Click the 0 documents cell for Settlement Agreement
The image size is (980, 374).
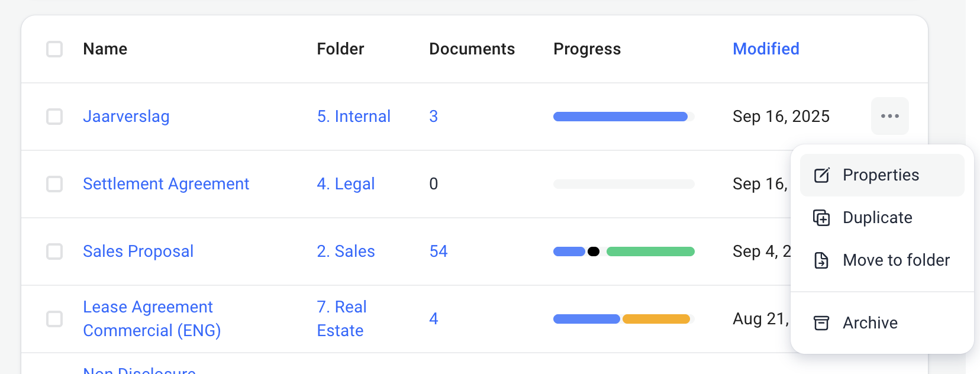(x=433, y=184)
